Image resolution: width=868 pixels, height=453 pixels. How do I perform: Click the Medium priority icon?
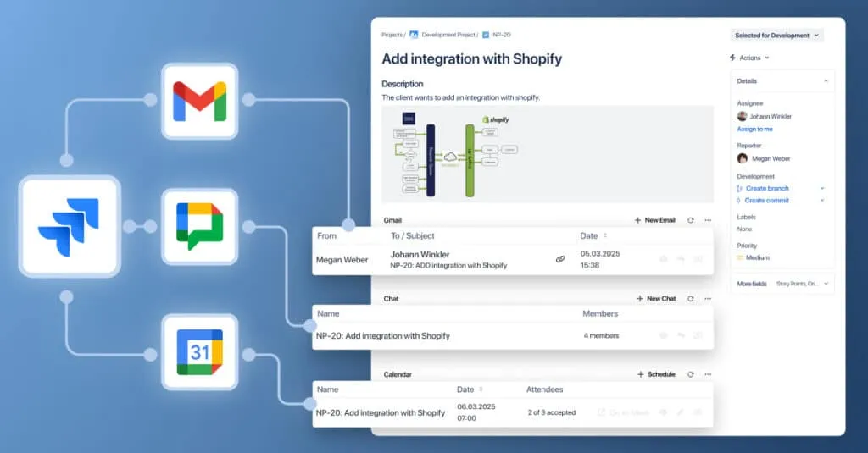[x=740, y=257]
